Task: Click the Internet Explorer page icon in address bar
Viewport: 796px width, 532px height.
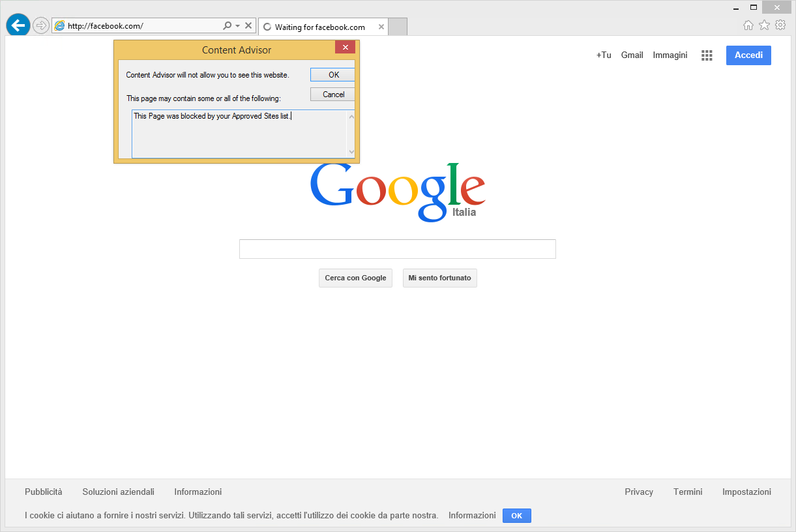Action: (59, 26)
